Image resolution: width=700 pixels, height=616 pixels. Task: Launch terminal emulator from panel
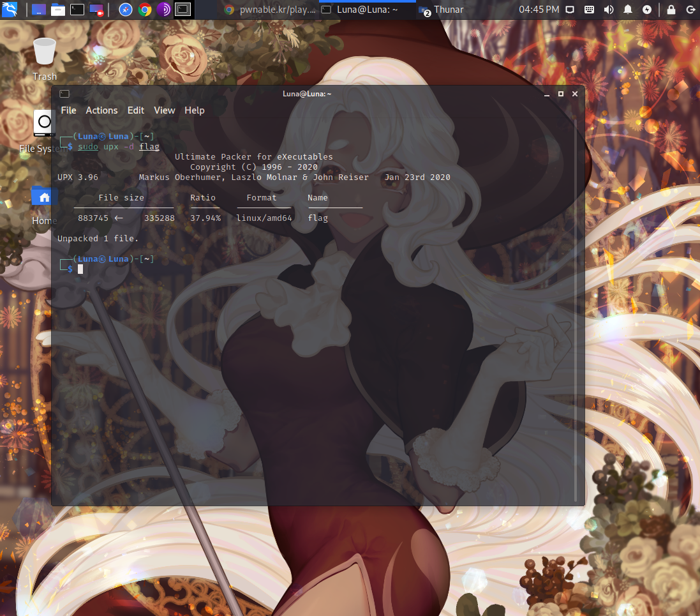pos(77,10)
